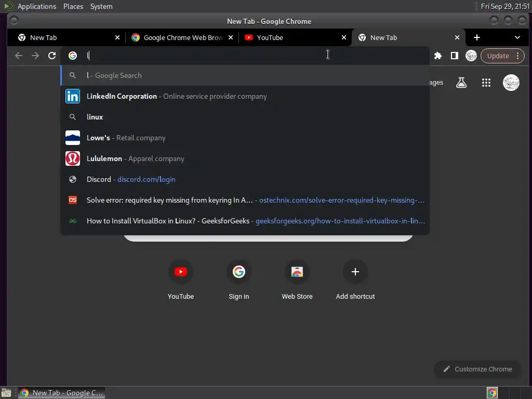The image size is (532, 399).
Task: Click the Customize Chrome button
Action: coord(477,369)
